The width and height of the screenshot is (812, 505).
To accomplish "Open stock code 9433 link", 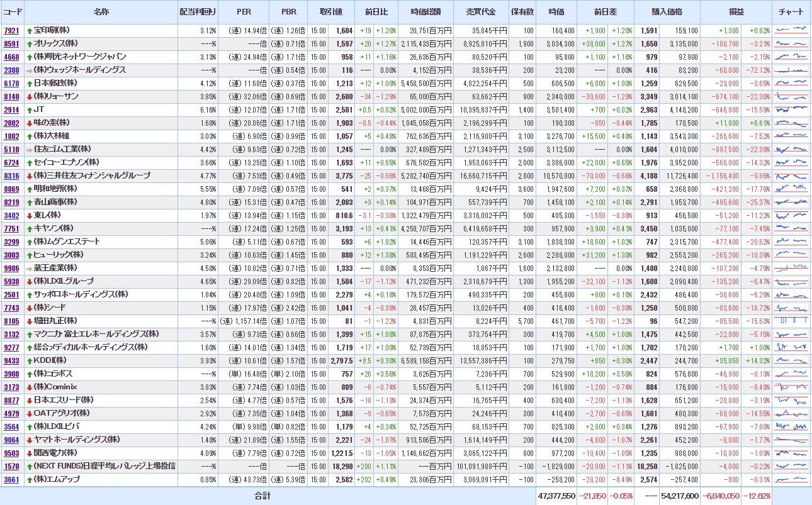I will coord(11,361).
